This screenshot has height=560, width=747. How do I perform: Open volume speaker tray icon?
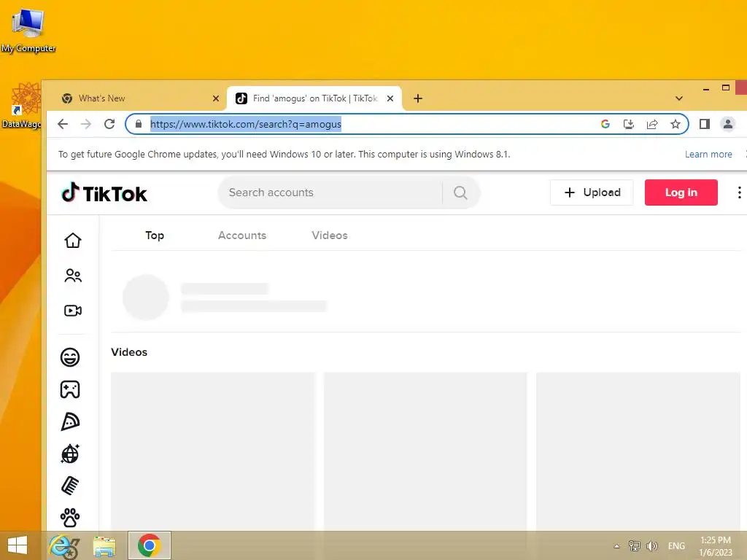[x=651, y=545]
